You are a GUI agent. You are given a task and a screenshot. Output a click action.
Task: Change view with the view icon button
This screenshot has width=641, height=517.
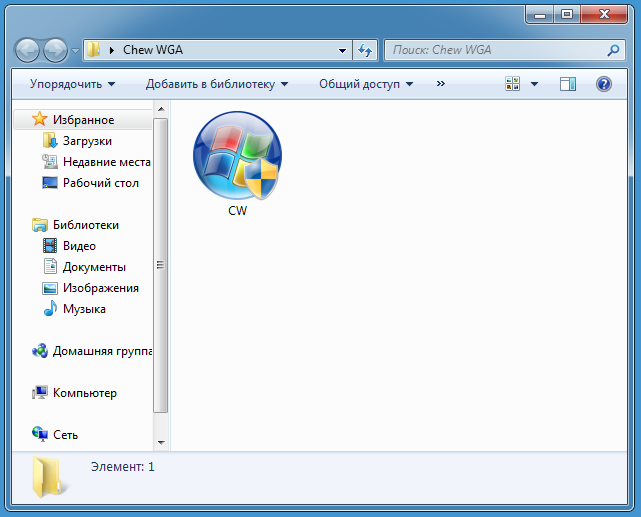click(514, 84)
